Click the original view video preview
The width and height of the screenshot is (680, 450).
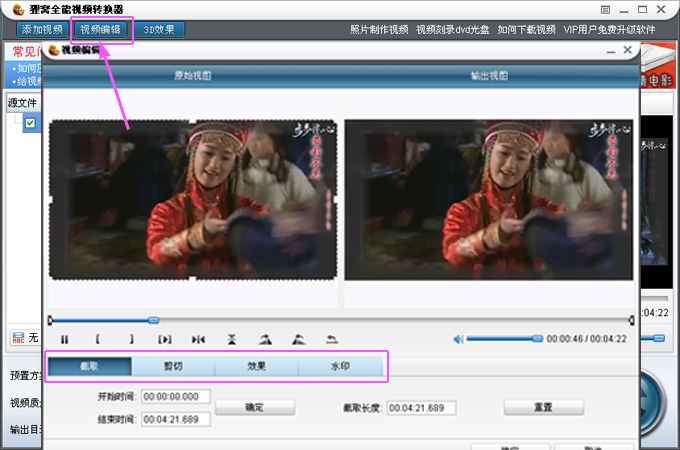pos(193,200)
